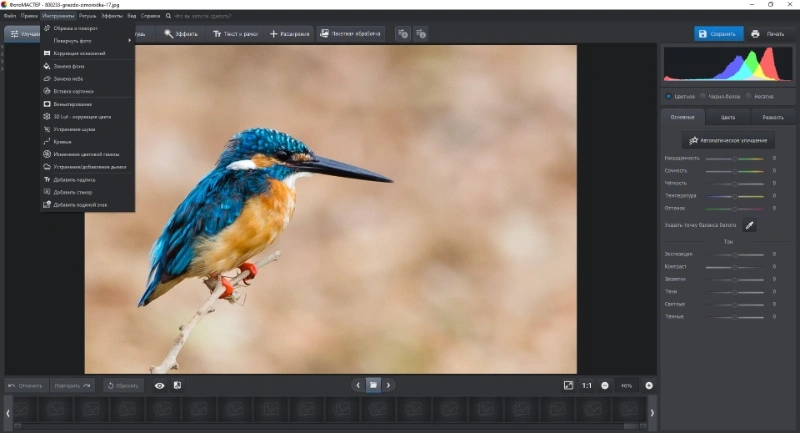Select the Негатив radio button
This screenshot has height=433, width=800.
748,96
